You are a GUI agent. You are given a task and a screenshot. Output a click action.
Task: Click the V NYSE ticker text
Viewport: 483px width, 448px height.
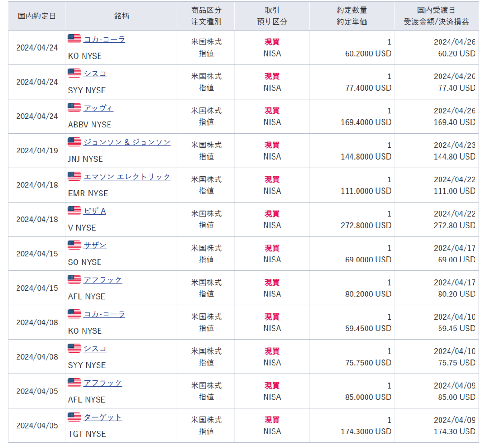tap(82, 228)
